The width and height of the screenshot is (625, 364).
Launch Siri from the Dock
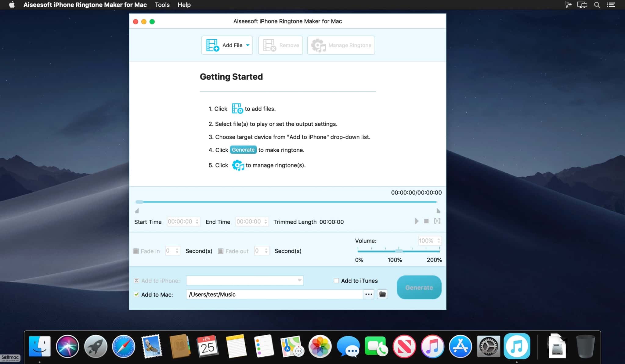67,346
